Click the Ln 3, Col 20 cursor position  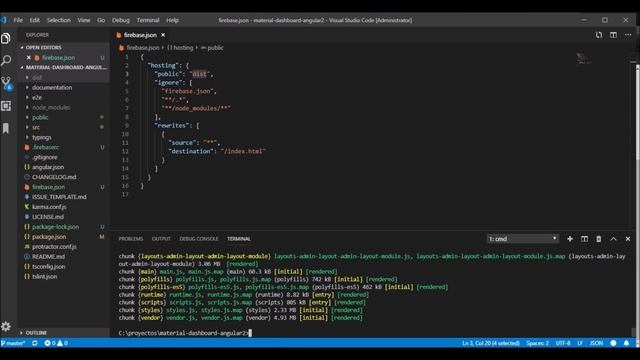click(x=491, y=343)
